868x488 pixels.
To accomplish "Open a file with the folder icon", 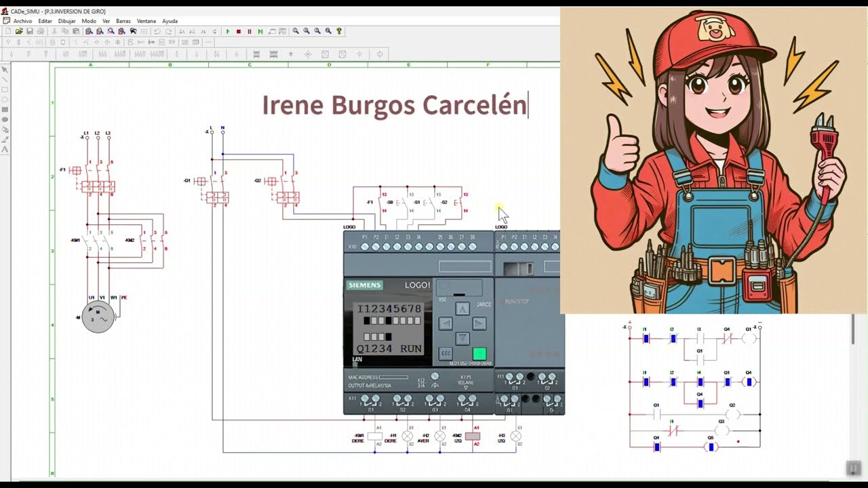I will 19,31.
